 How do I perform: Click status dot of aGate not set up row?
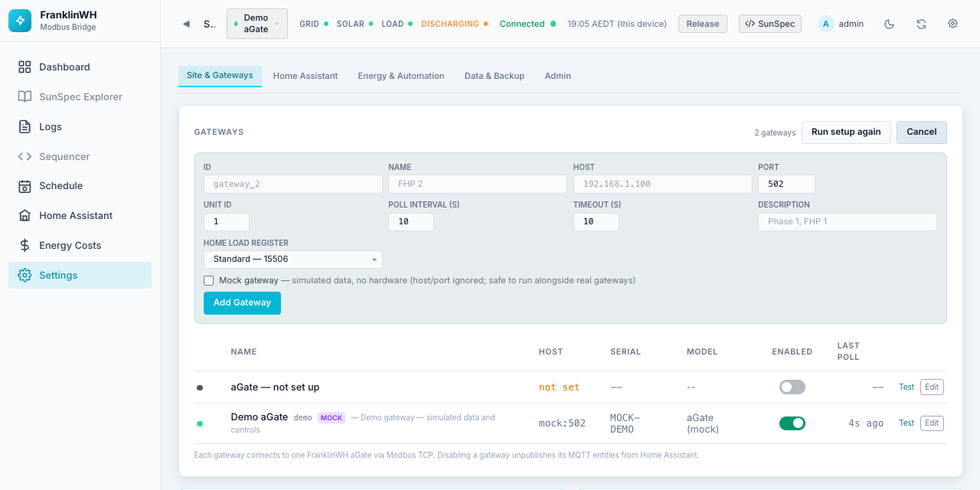pyautogui.click(x=200, y=387)
